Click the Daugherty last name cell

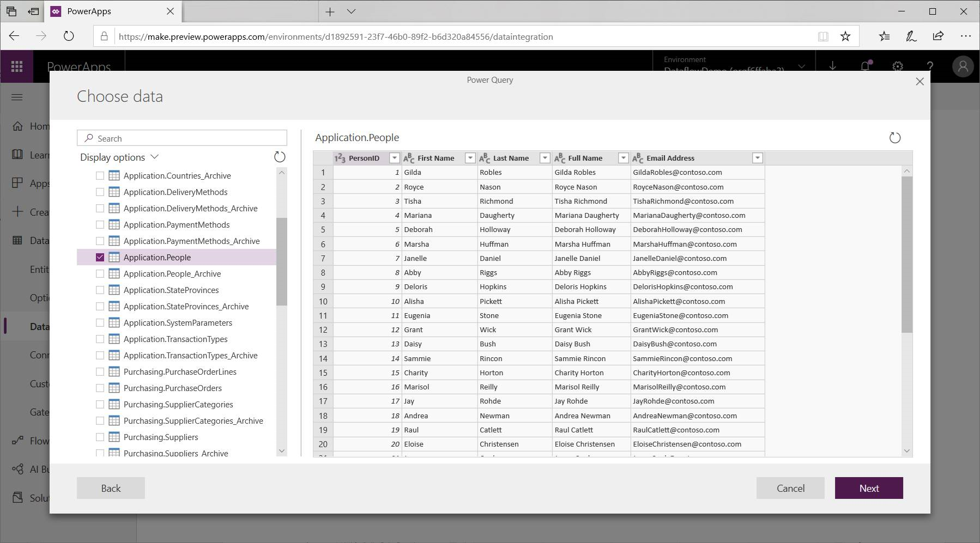point(515,215)
